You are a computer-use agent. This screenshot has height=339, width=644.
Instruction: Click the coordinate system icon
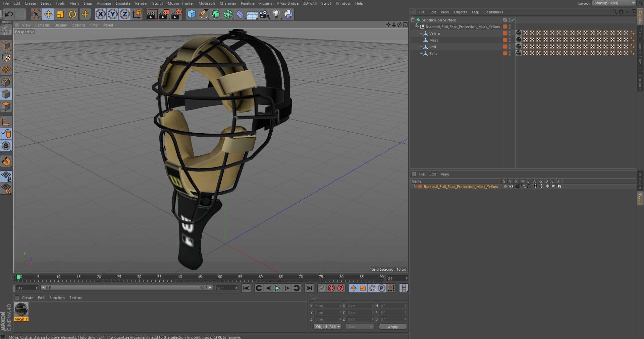coord(137,14)
